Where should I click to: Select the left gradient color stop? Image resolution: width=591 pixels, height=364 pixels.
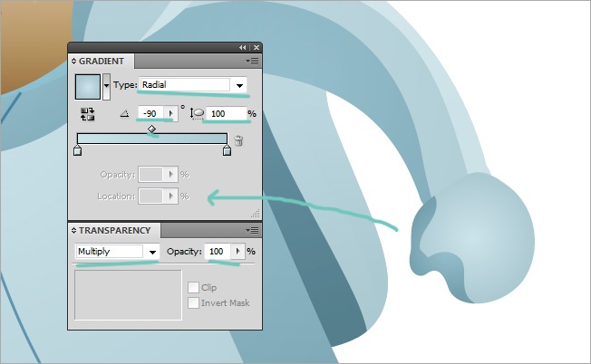point(77,150)
